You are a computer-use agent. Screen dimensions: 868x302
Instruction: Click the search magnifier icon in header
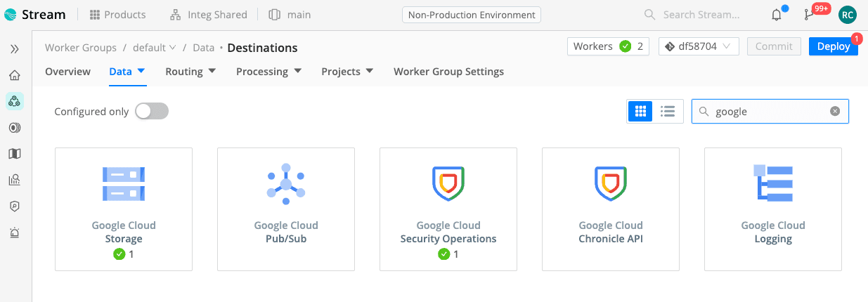pos(651,15)
